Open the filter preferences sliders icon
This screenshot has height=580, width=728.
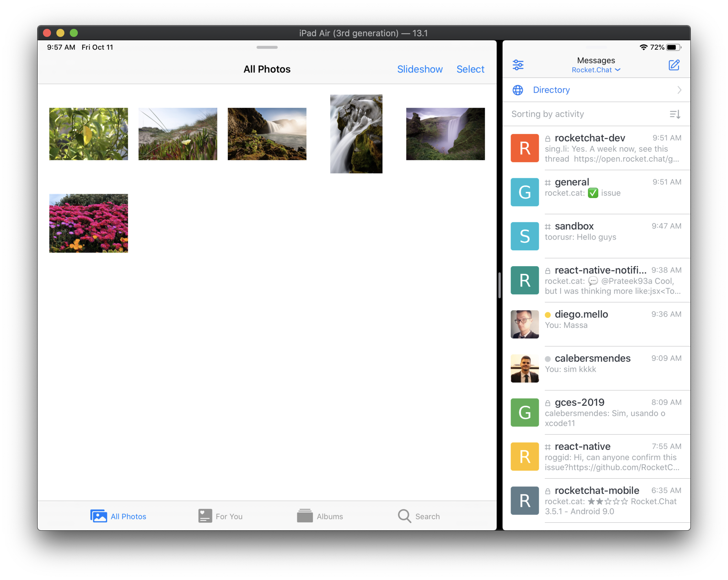pyautogui.click(x=518, y=65)
